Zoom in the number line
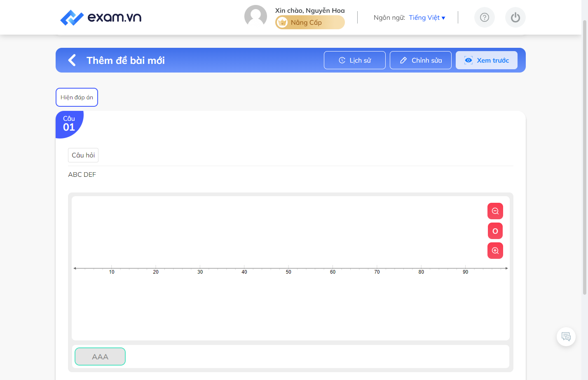Image resolution: width=588 pixels, height=380 pixels. pos(495,251)
